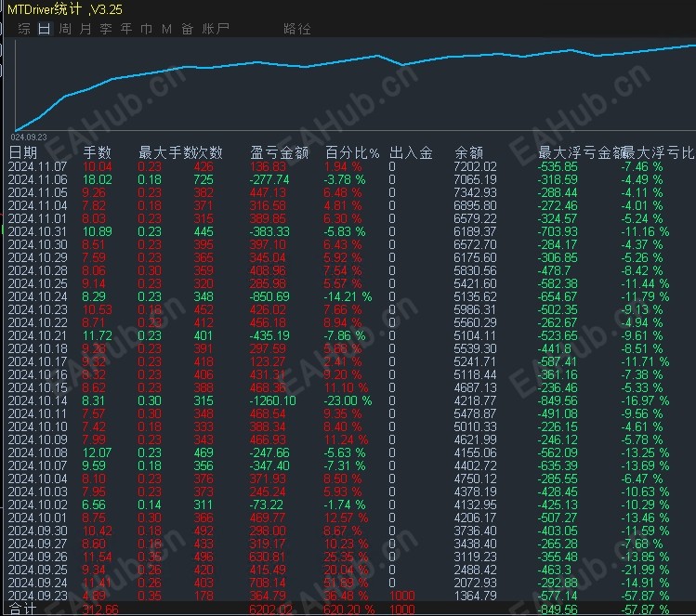This screenshot has width=696, height=616.
Task: Switch to the 月 monthly tab
Action: pos(85,29)
